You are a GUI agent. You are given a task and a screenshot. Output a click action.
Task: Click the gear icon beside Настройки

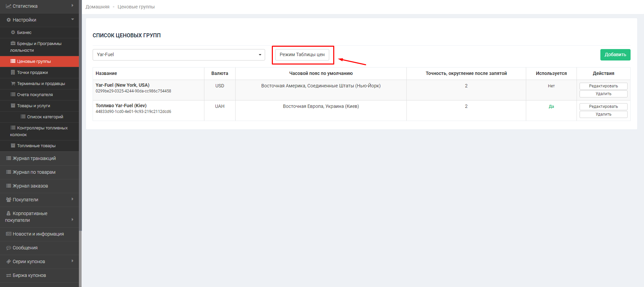(x=9, y=20)
